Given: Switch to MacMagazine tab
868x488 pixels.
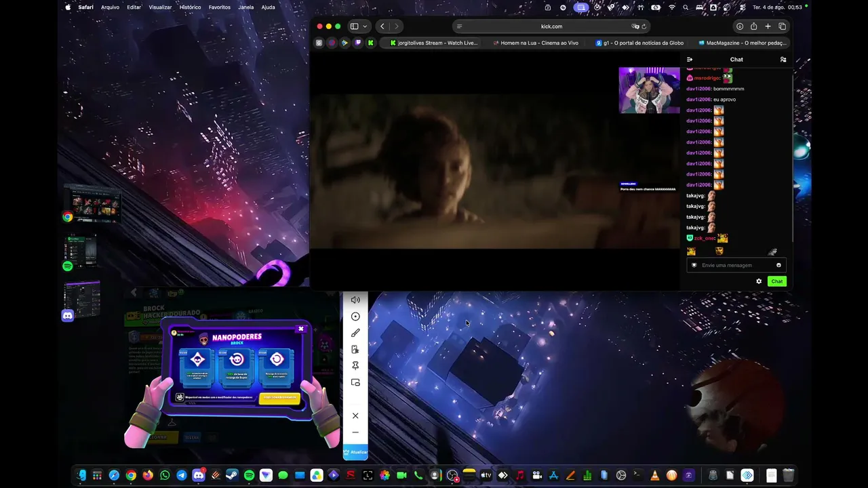Looking at the screenshot, I should click(741, 43).
